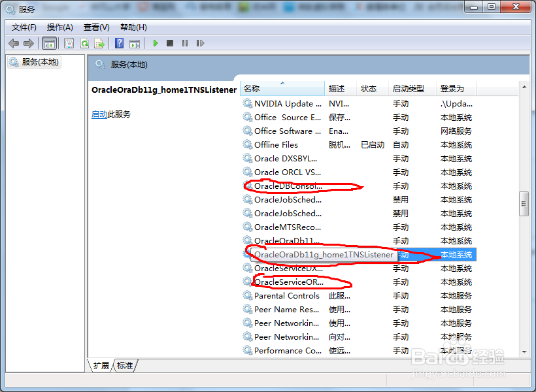Open the 查看(V) menu

[96, 27]
